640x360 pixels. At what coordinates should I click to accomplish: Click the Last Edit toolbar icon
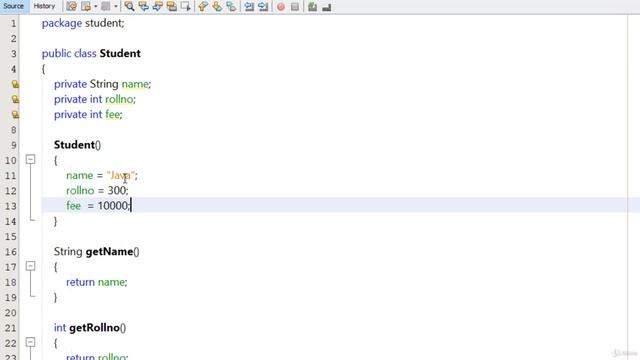[71, 7]
